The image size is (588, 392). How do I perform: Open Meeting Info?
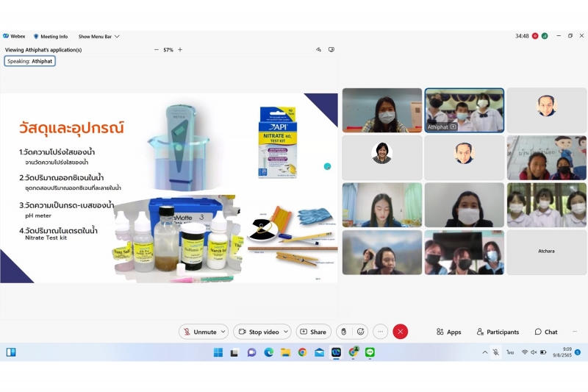[51, 36]
